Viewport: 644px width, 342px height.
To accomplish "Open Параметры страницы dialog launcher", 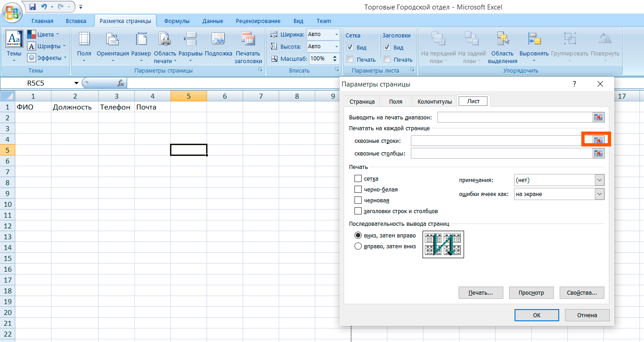I will tap(260, 70).
